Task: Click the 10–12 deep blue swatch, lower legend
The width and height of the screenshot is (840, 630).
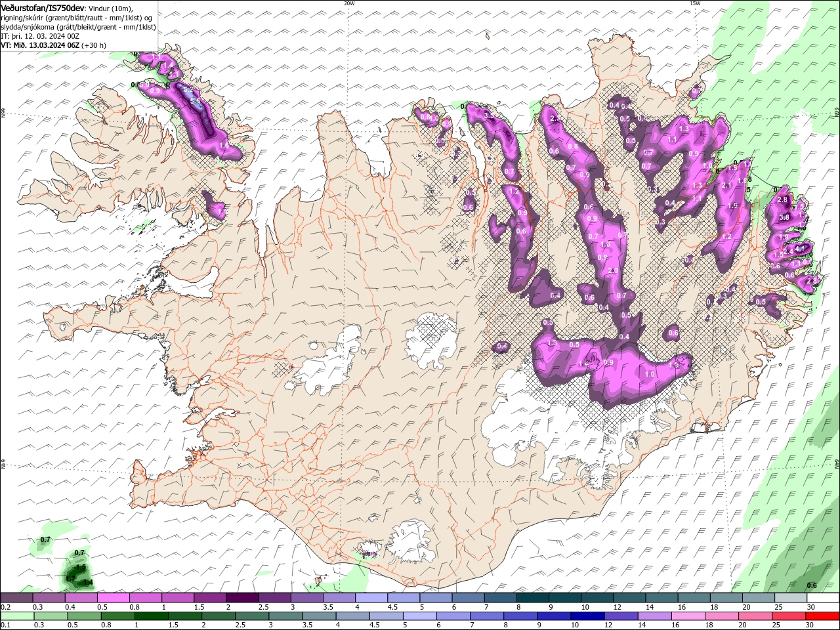Action: coord(587,616)
